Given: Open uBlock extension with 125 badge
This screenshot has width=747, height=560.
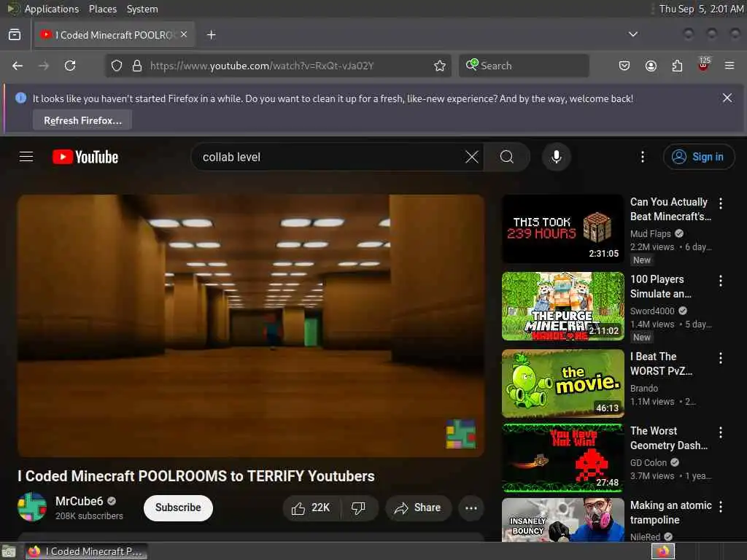Looking at the screenshot, I should coord(703,65).
